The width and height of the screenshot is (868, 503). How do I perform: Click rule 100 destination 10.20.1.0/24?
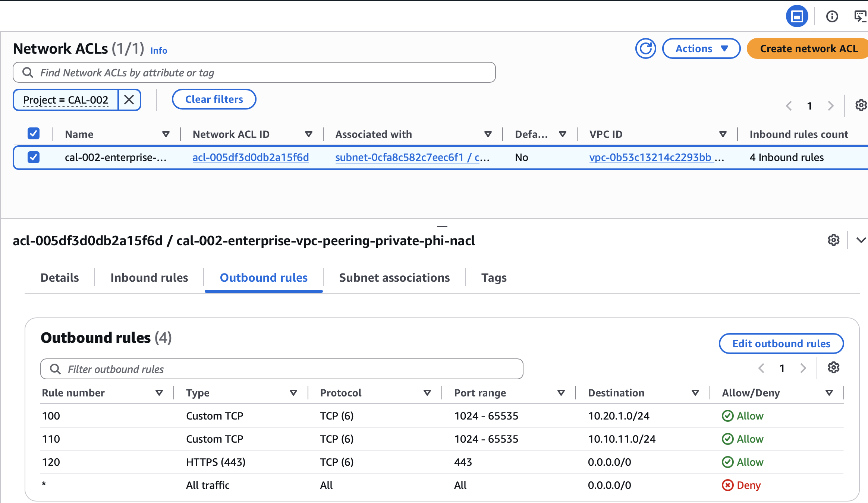click(619, 416)
